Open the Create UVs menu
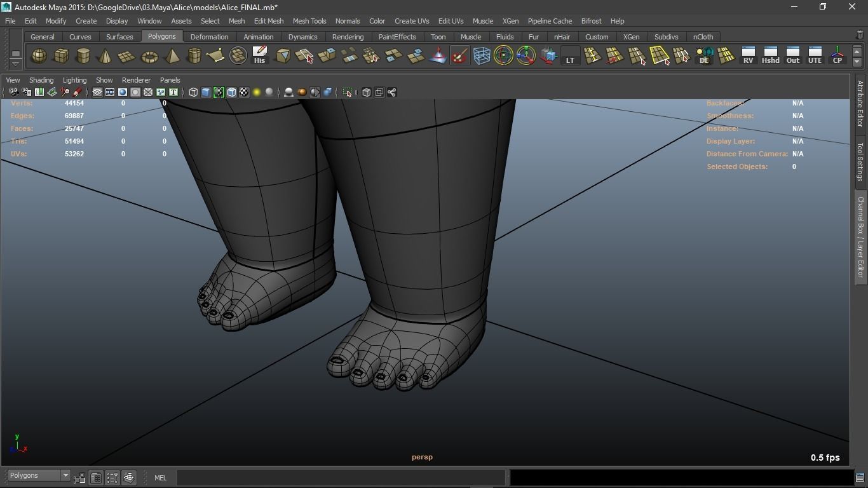The height and width of the screenshot is (488, 868). coord(412,21)
